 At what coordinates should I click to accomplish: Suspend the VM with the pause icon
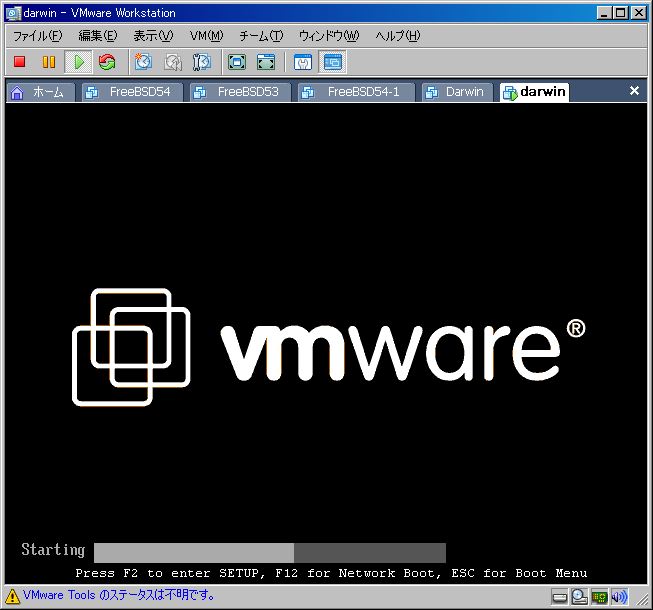point(49,62)
